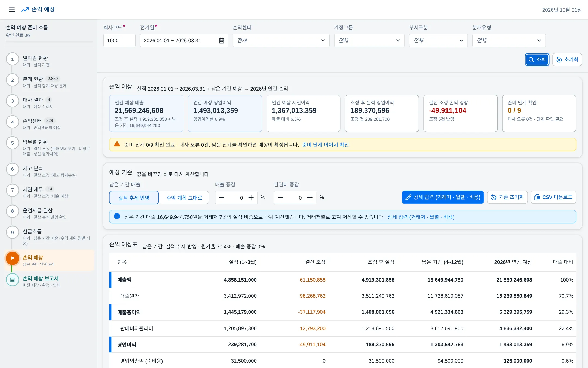Click the 매출액 annual value 21,569,246,608 in table
Viewport: 588px width, 368px height.
(514, 280)
